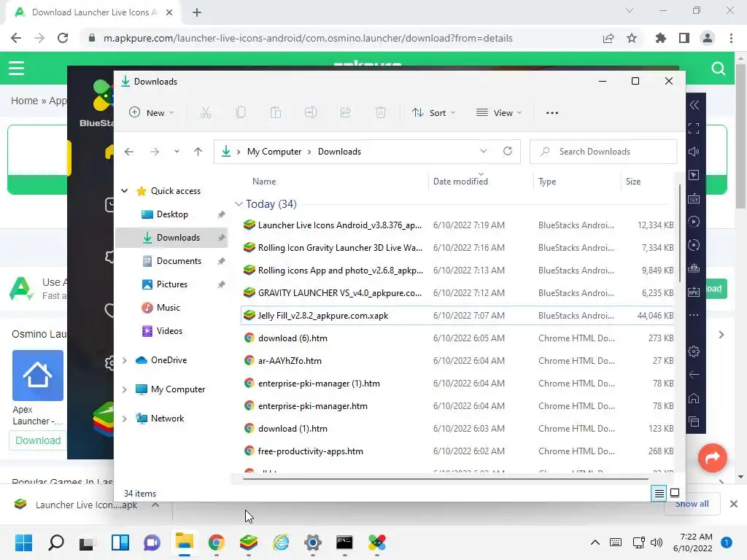Image resolution: width=747 pixels, height=560 pixels.
Task: Click the Copy icon in Explorer toolbar
Action: (241, 113)
